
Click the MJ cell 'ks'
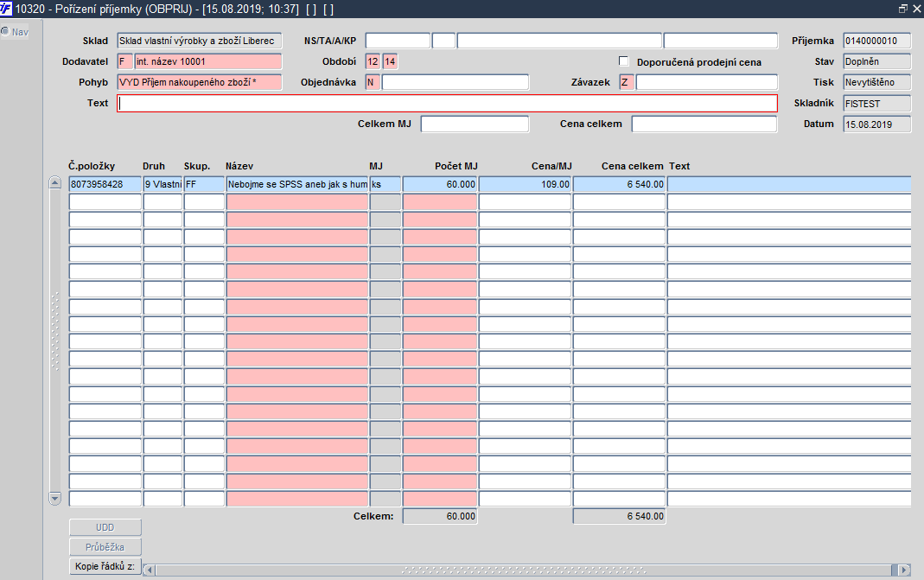point(386,184)
